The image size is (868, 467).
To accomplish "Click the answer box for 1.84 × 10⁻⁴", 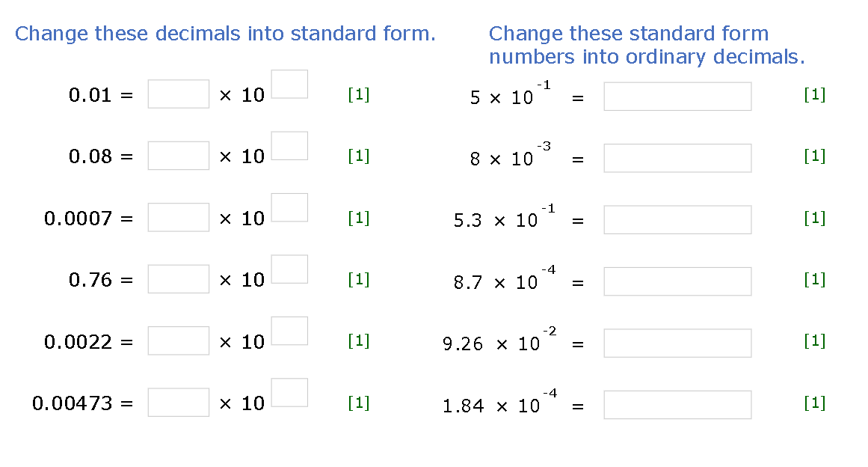I will click(677, 405).
